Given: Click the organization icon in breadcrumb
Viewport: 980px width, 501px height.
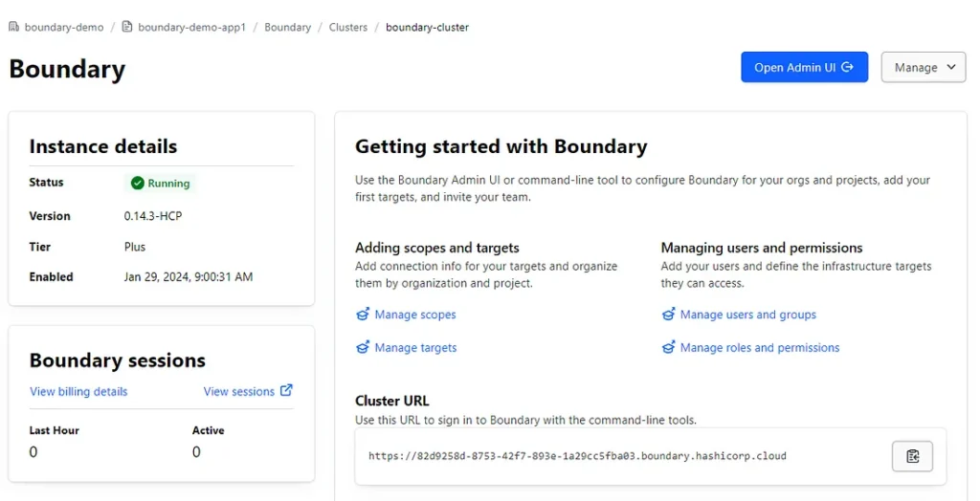Looking at the screenshot, I should 14,27.
